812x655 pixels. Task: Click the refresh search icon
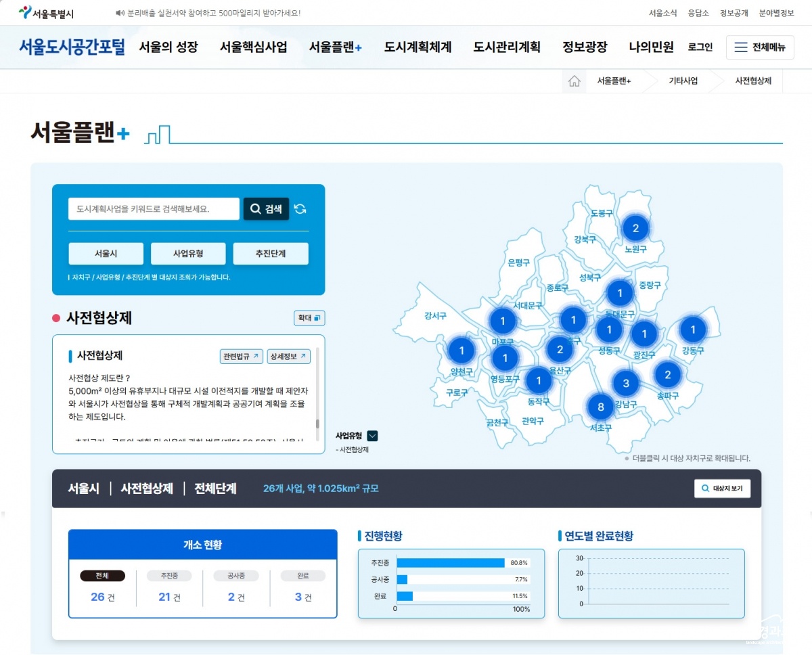[300, 209]
